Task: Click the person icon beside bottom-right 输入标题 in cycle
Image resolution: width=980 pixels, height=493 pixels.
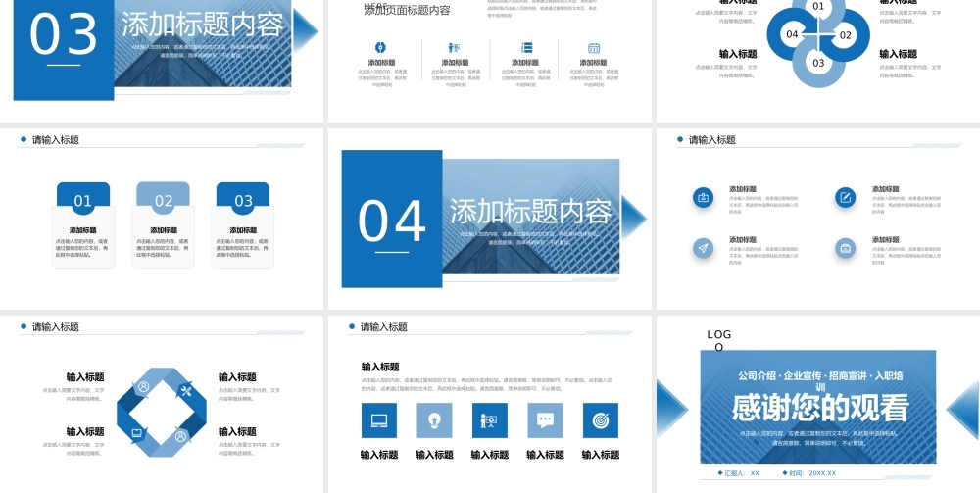Action: 180,436
